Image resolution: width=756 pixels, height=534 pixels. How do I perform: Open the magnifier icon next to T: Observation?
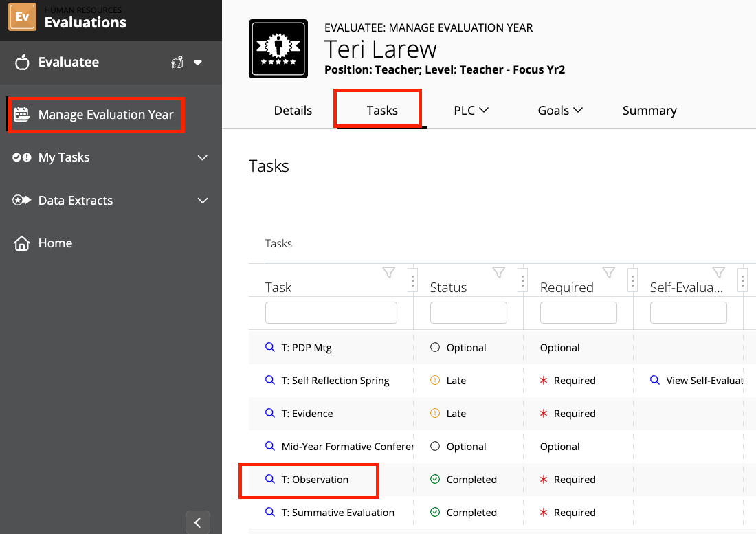coord(269,479)
